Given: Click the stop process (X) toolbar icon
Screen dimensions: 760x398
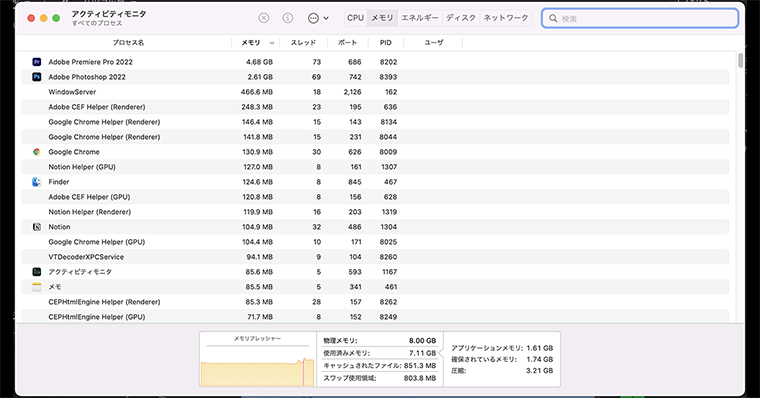Looking at the screenshot, I should click(263, 18).
